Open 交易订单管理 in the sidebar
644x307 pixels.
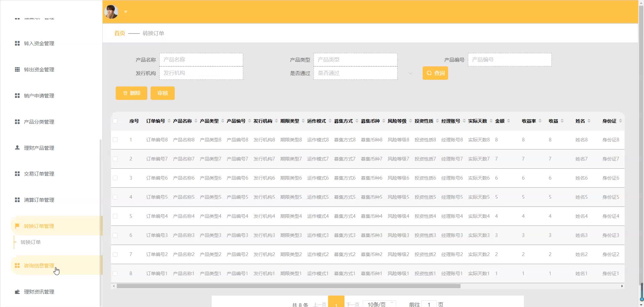39,174
